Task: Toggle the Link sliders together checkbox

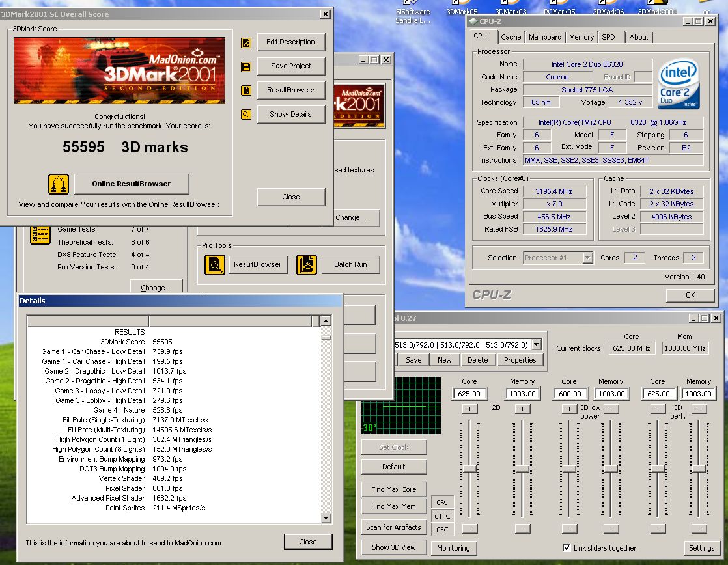Action: (567, 548)
